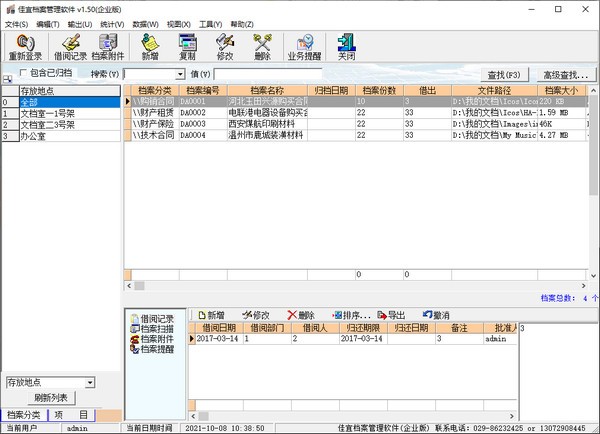The height and width of the screenshot is (434, 600).
Task: Click 新增 in the borrow record toolbar
Action: 211,315
